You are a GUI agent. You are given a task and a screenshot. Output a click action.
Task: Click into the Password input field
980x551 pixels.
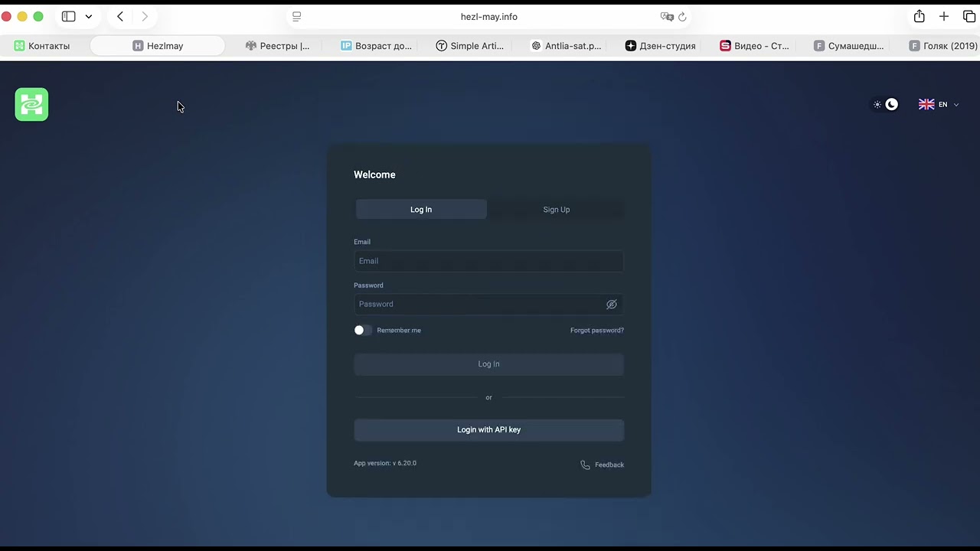coord(488,305)
